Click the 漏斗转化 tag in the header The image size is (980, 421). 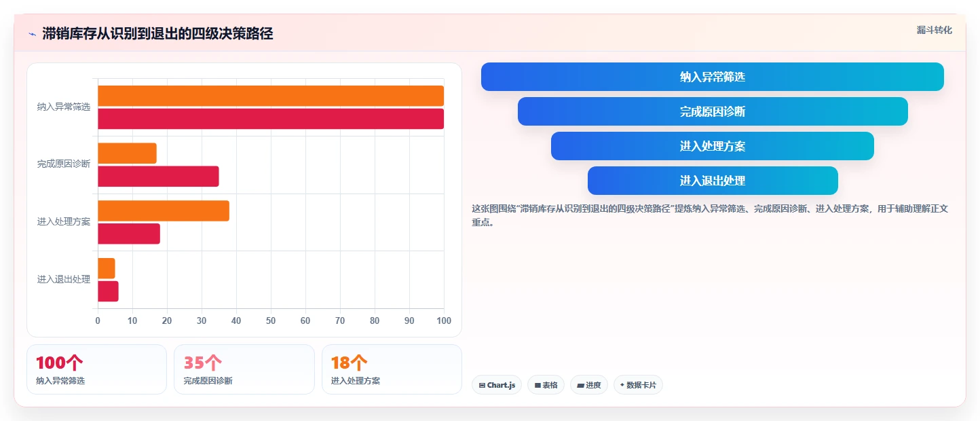[x=935, y=31]
